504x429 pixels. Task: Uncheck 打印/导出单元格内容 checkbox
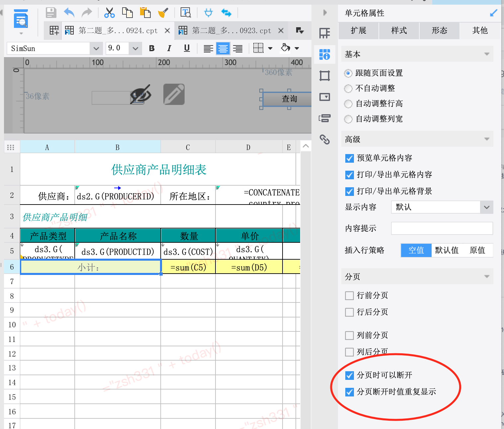pos(350,175)
